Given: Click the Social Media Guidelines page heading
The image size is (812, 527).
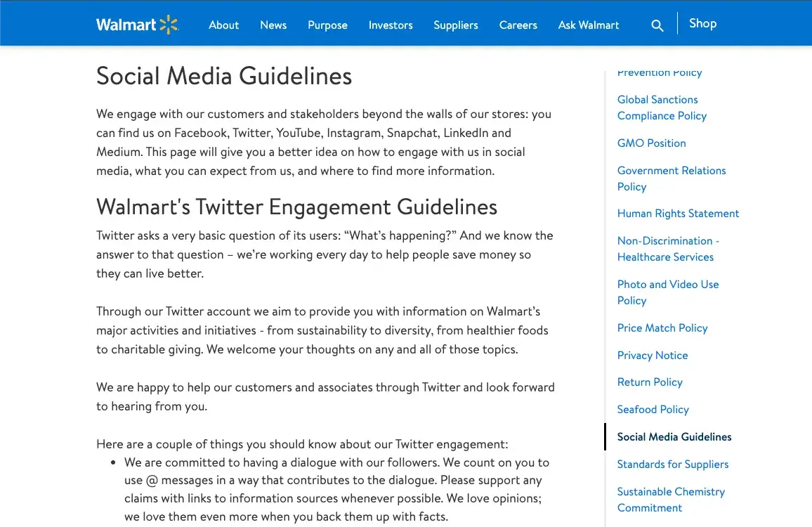Looking at the screenshot, I should (x=223, y=76).
